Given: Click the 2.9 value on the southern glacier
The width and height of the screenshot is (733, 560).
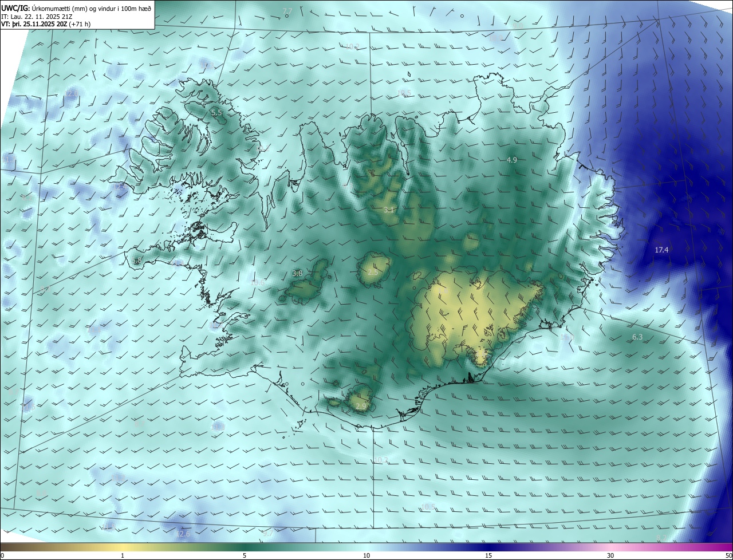Looking at the screenshot, I should click(361, 406).
